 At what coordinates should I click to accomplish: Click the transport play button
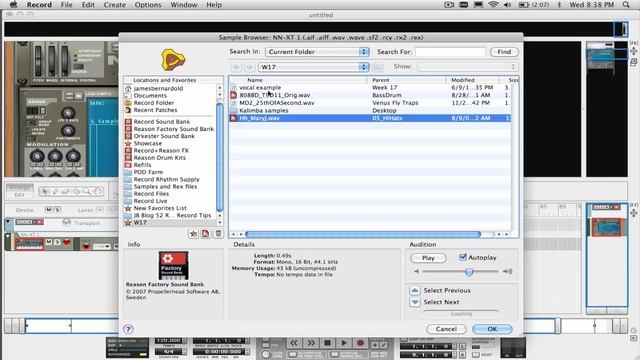click(x=344, y=343)
